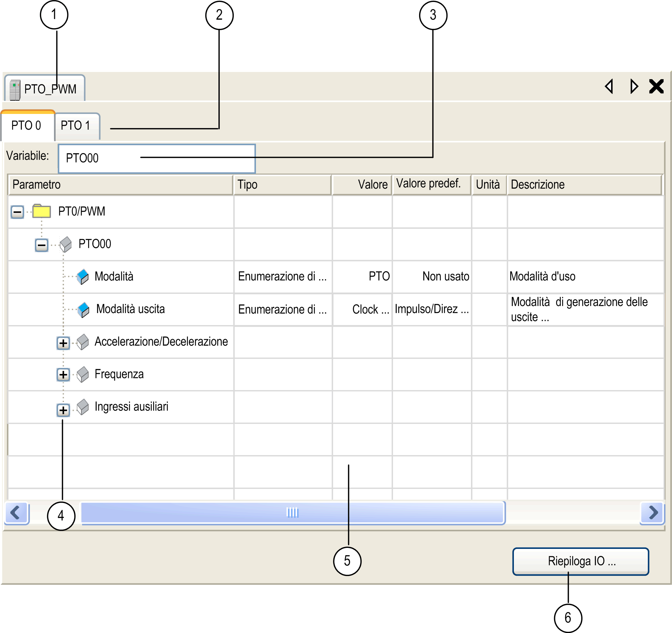Click the Ingressi ausiliari cube icon

pos(82,407)
